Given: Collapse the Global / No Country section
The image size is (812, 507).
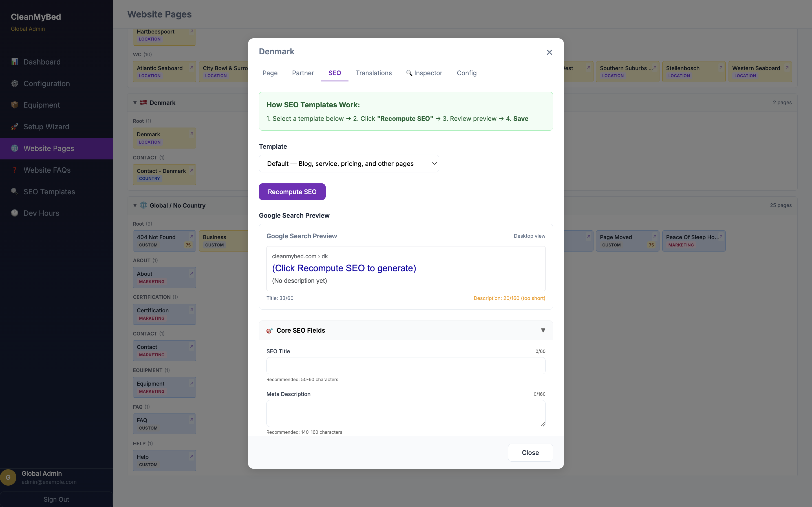Looking at the screenshot, I should pyautogui.click(x=134, y=205).
